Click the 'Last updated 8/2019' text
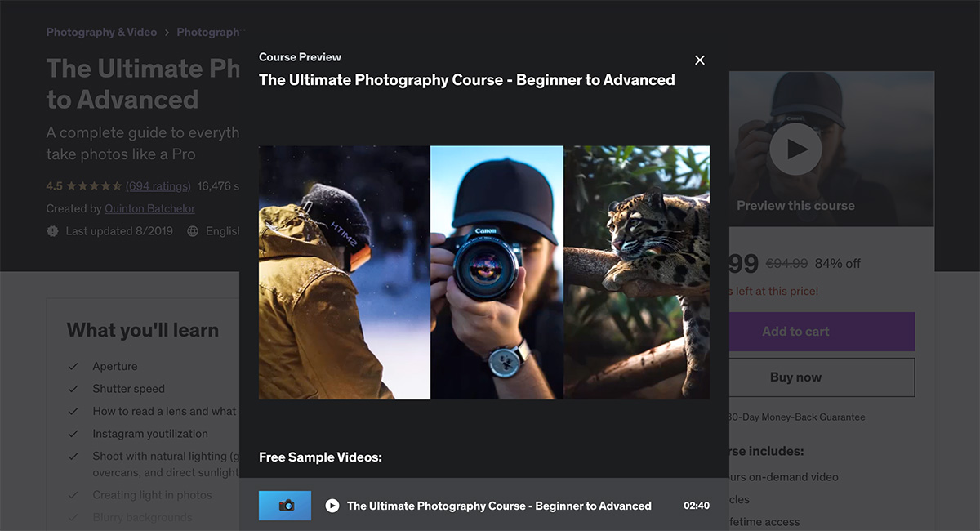Screen dimensions: 980x531 (119, 231)
